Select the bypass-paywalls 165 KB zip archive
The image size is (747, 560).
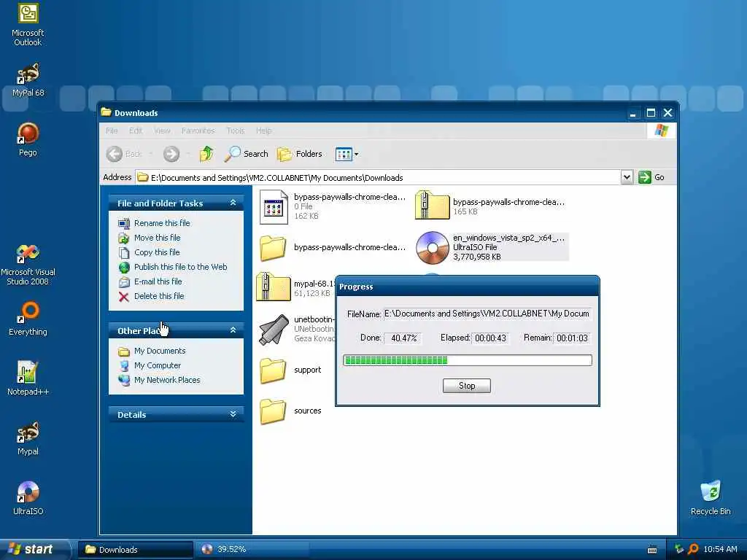(x=489, y=206)
